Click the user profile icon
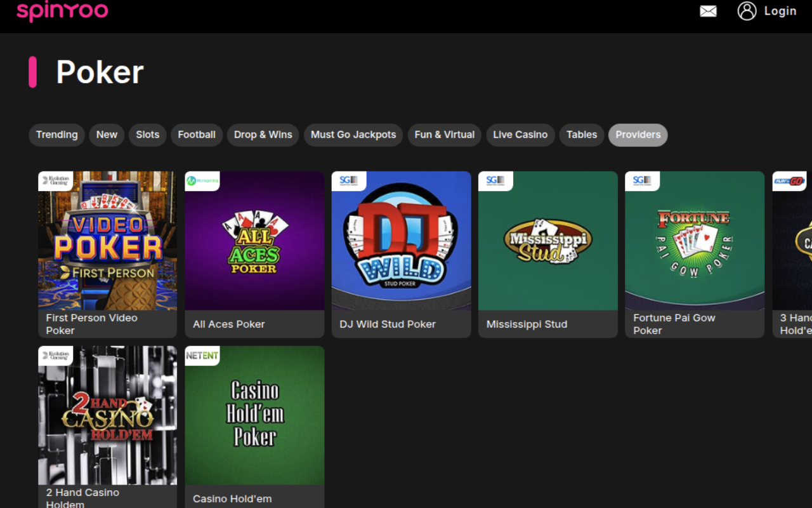The width and height of the screenshot is (812, 508). tap(747, 11)
